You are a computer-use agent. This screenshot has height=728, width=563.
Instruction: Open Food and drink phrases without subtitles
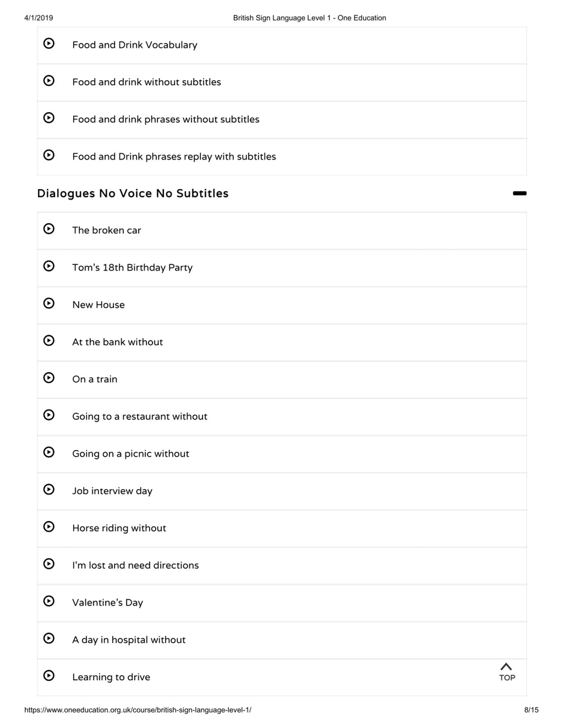point(282,120)
